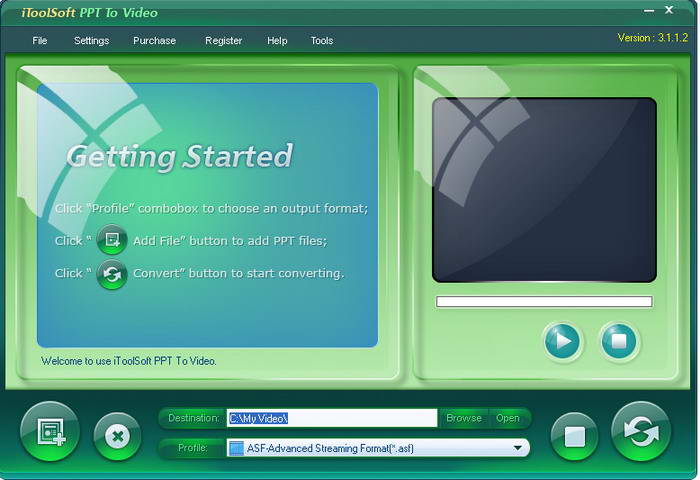Screen dimensions: 700x480
Task: Click the dark video preview screen
Action: 544,190
